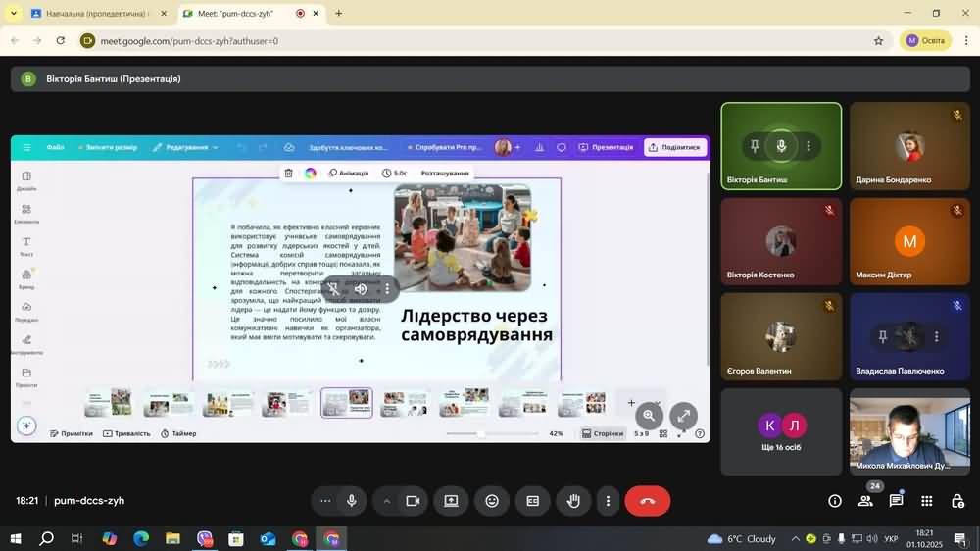Click the Поділитися button in Canva

674,147
